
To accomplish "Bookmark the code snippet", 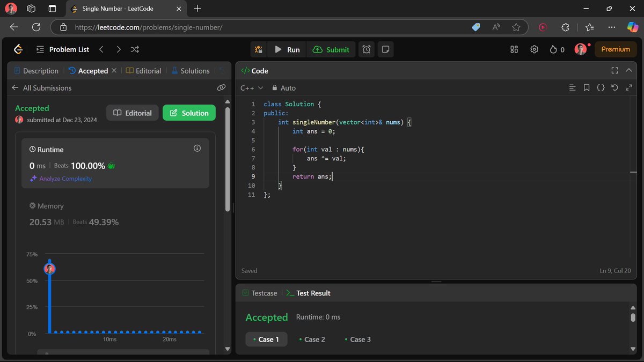I will pos(587,87).
